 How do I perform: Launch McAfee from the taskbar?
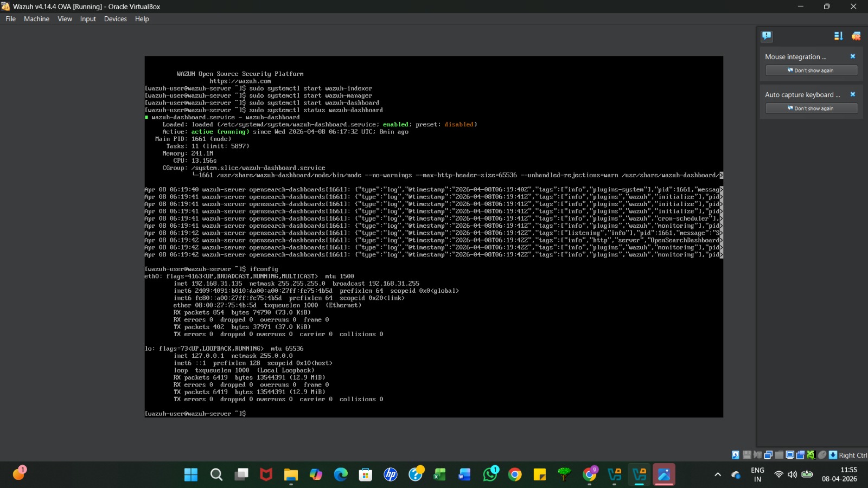[x=266, y=475]
